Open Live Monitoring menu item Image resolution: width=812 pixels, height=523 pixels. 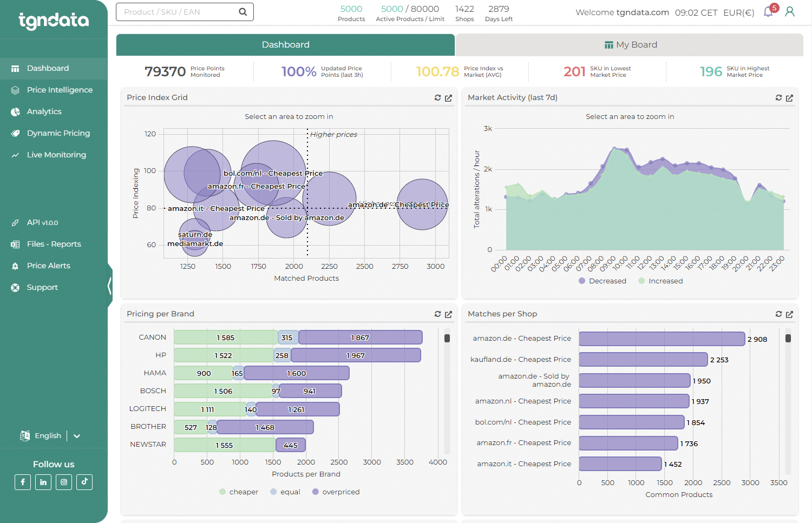[56, 155]
